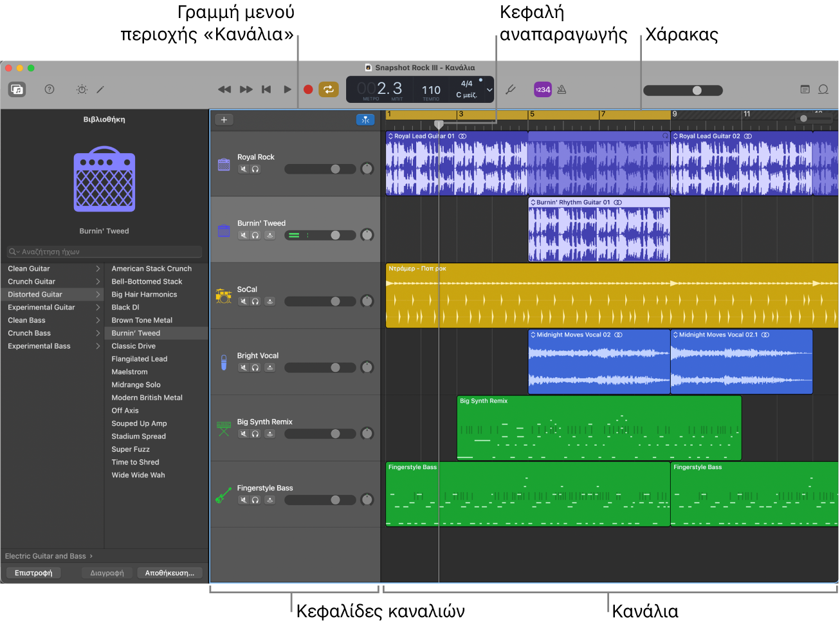
Task: Select the Distorted Guitar category
Action: click(52, 294)
